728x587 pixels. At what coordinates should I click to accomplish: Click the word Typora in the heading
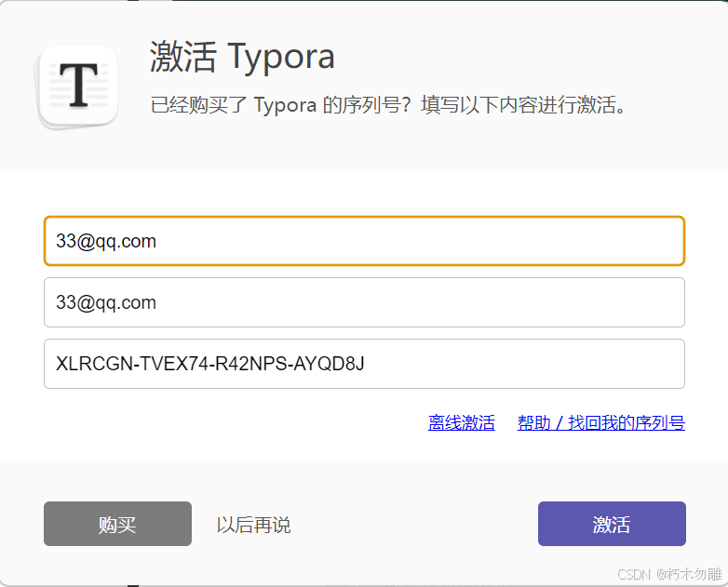281,58
